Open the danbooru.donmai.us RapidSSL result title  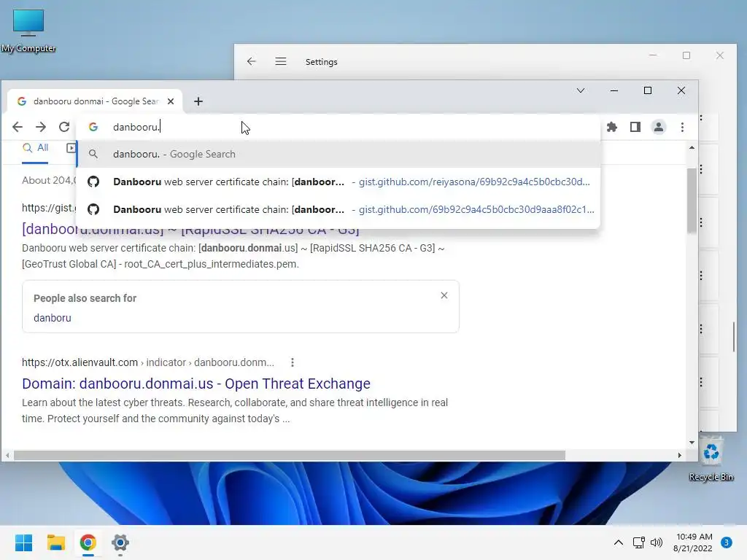[x=190, y=230]
